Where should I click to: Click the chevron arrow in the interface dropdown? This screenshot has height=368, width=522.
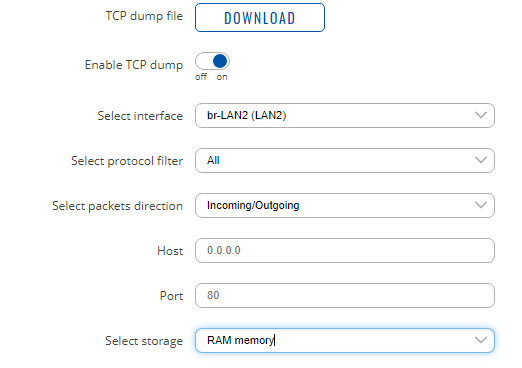(x=481, y=115)
